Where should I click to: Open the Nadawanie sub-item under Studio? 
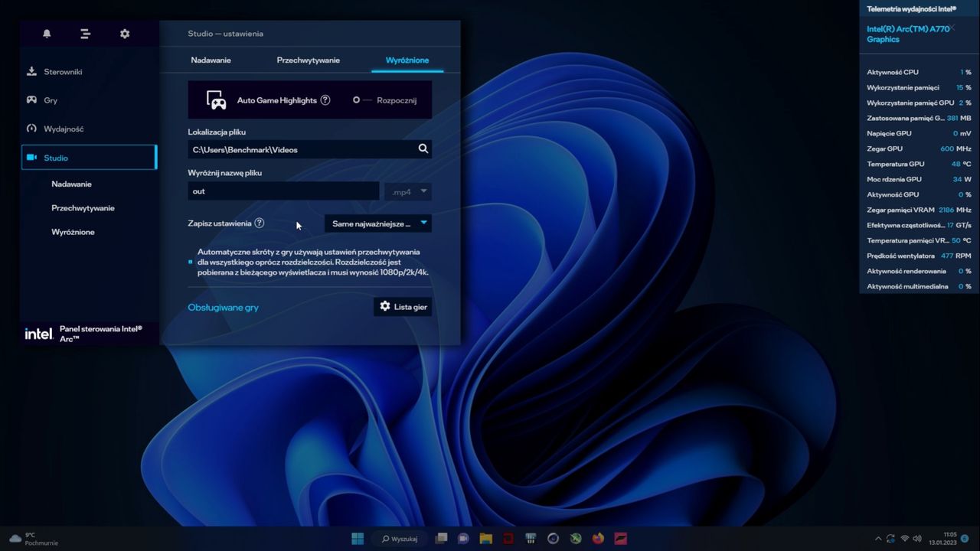tap(71, 184)
